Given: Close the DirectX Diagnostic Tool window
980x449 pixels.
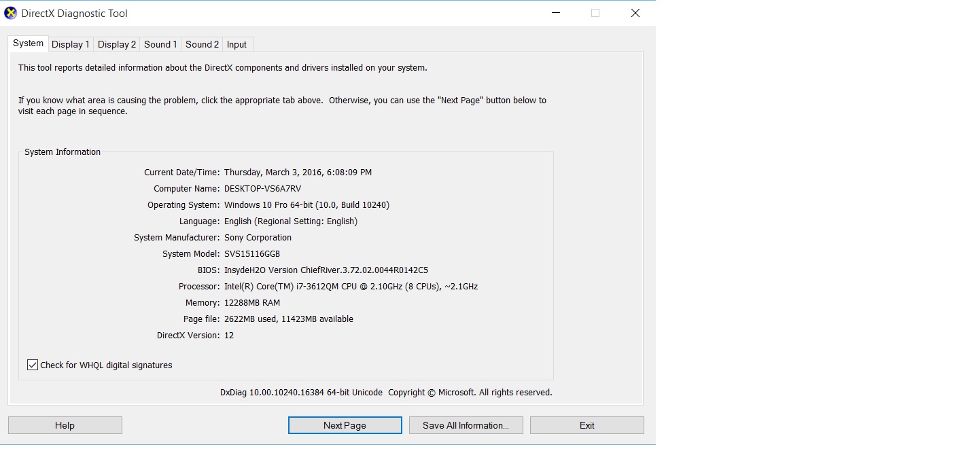Looking at the screenshot, I should (x=635, y=13).
